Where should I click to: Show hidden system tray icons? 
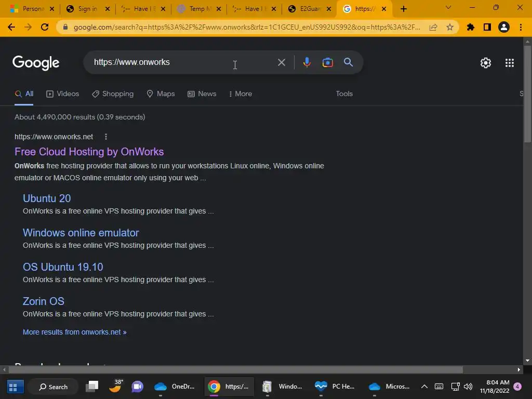[424, 387]
